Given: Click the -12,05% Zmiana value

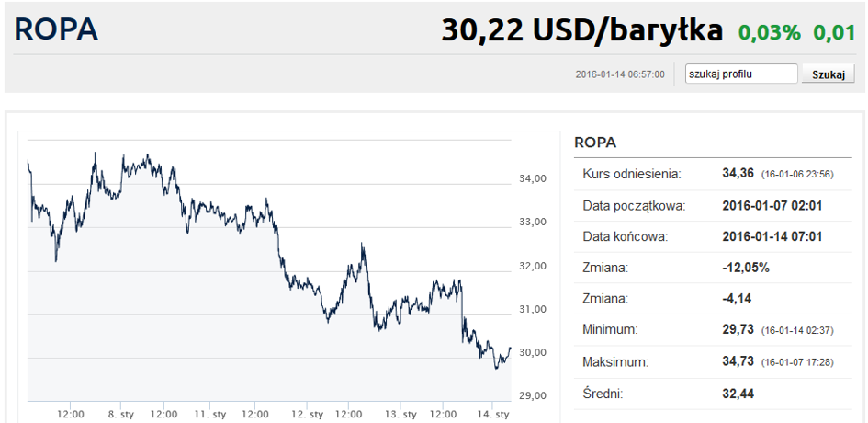Looking at the screenshot, I should 746,268.
